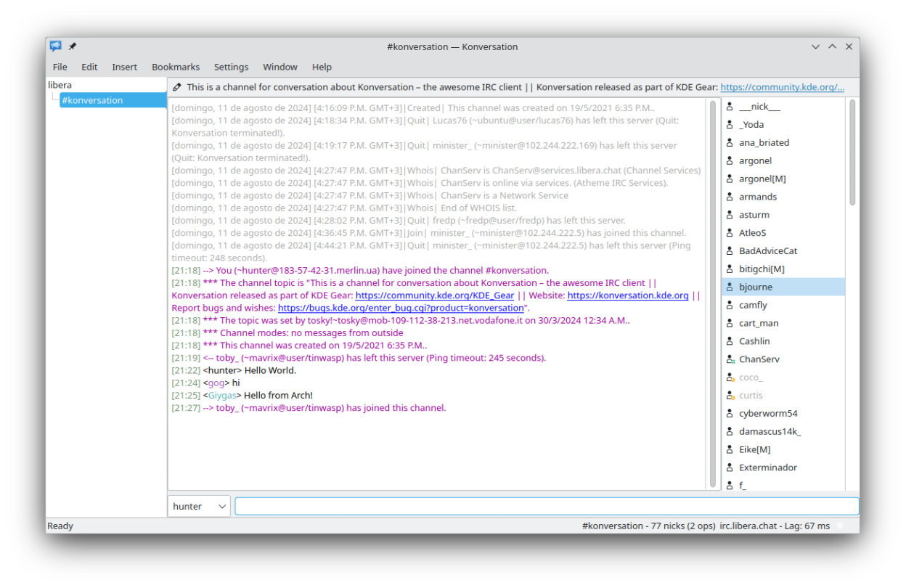The height and width of the screenshot is (588, 906).
Task: Click the user icon next to cyberworm54
Action: (730, 414)
